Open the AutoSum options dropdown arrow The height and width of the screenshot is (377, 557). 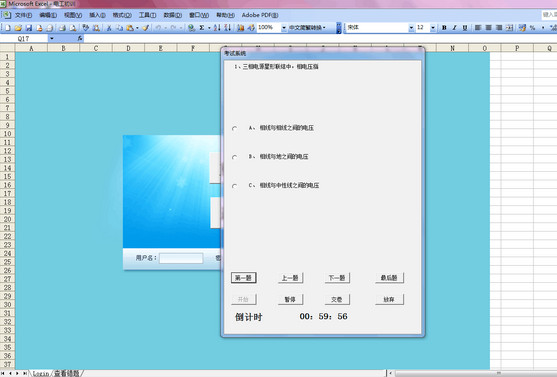click(x=209, y=28)
